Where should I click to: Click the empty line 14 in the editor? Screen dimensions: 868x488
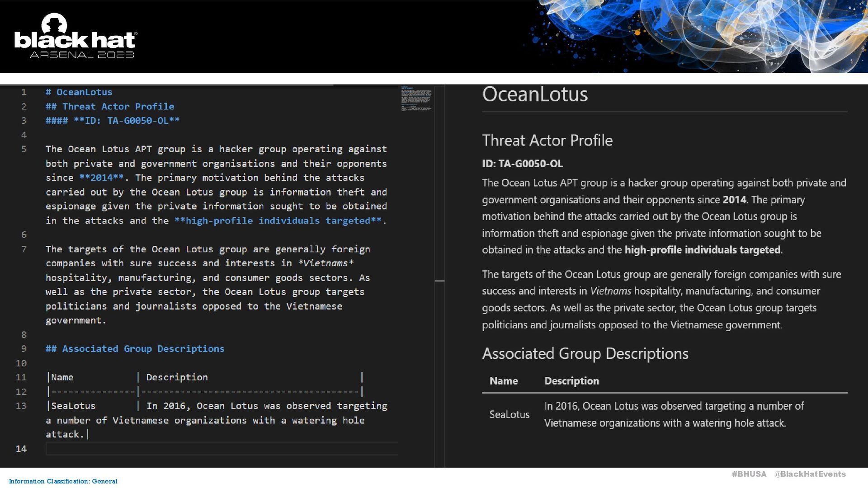pos(222,449)
